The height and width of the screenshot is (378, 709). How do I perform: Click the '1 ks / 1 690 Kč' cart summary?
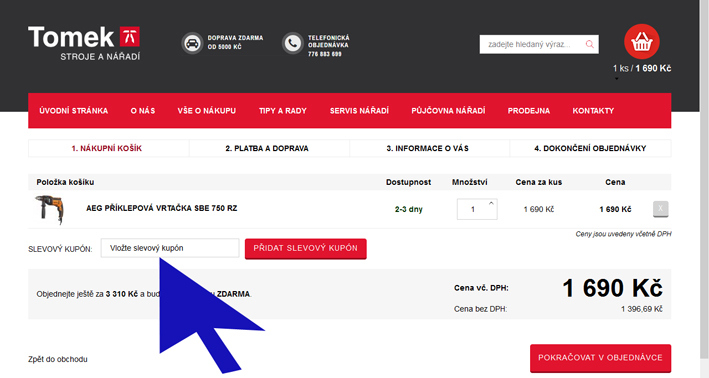click(x=642, y=68)
